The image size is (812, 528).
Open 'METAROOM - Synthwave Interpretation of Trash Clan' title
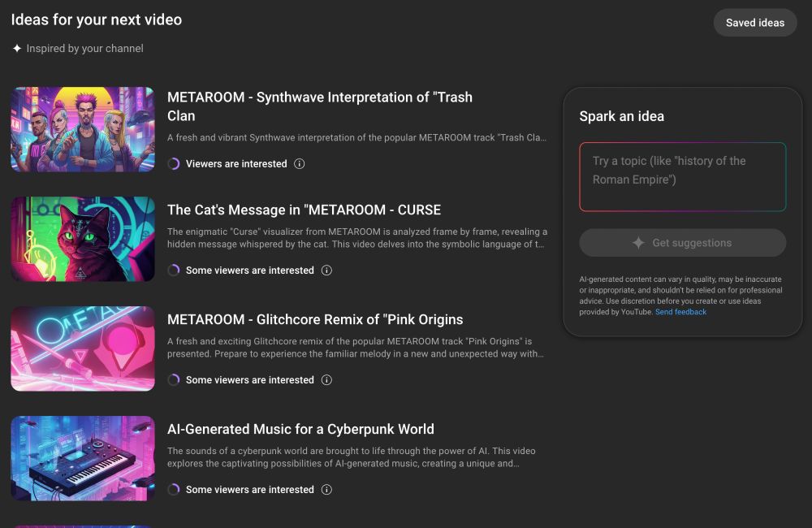(x=319, y=106)
